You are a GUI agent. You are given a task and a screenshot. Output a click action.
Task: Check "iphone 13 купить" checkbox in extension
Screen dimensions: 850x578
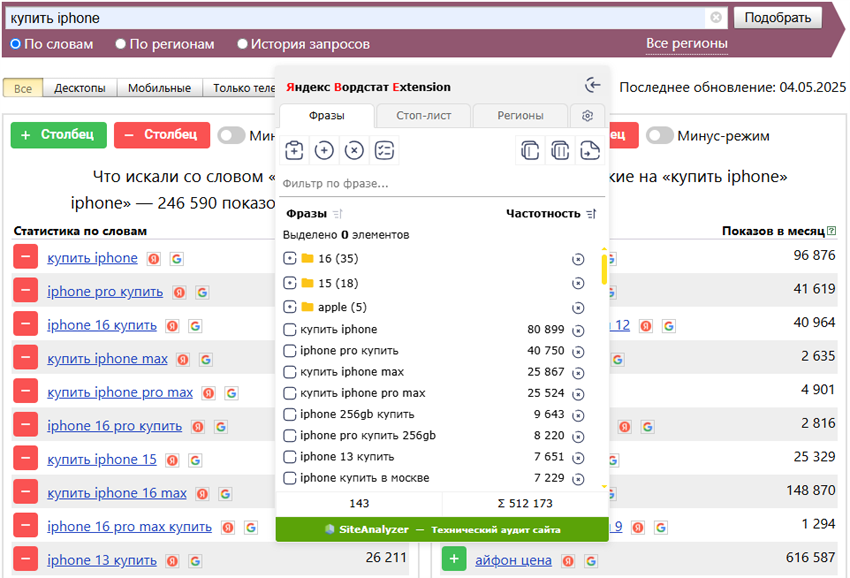point(290,457)
